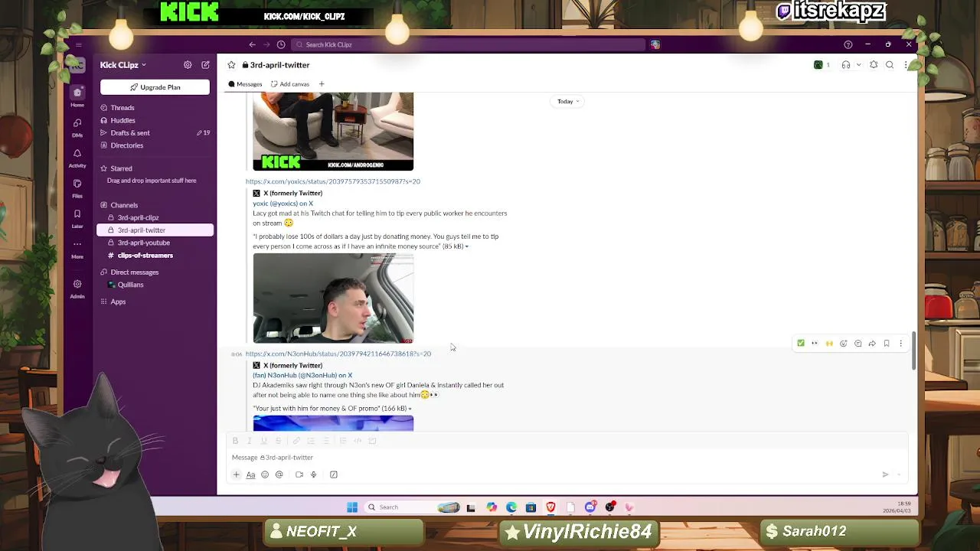Open the Activity bell in the rail
The width and height of the screenshot is (980, 551).
pos(77,158)
